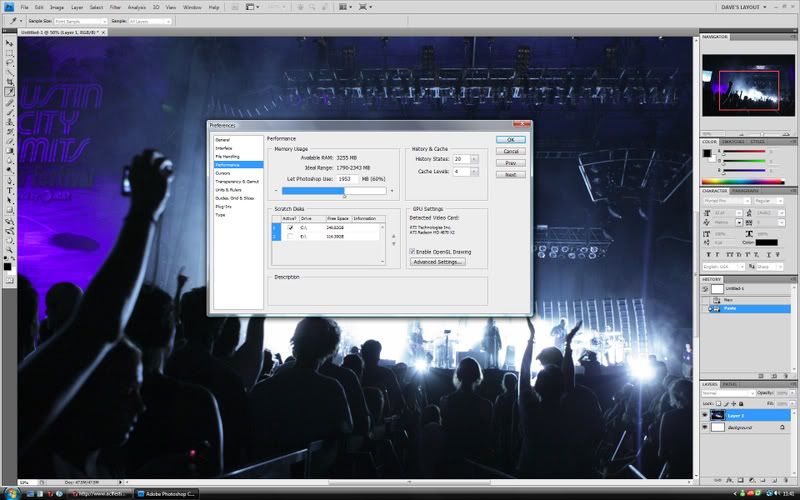Enable the E:\ scratch disk checkbox
800x500 pixels.
(291, 237)
